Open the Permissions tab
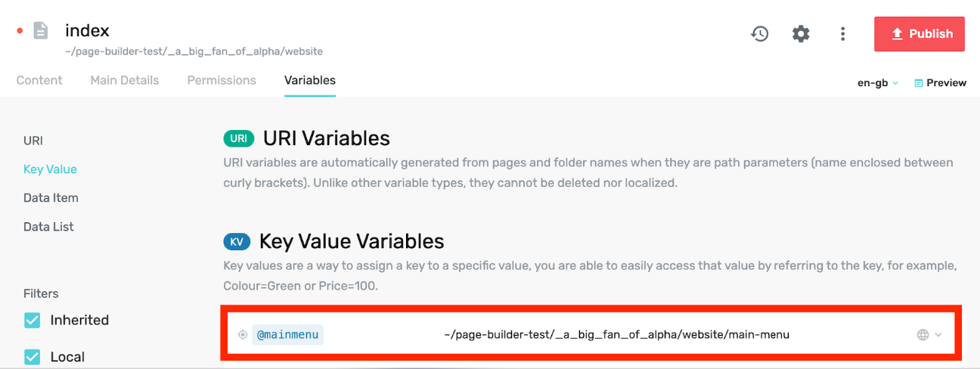980x369 pixels. click(222, 80)
